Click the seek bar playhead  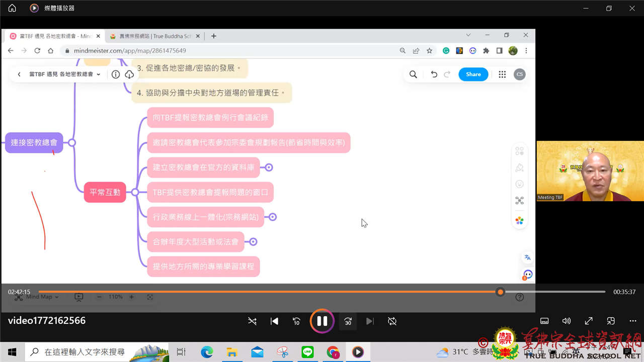(500, 292)
